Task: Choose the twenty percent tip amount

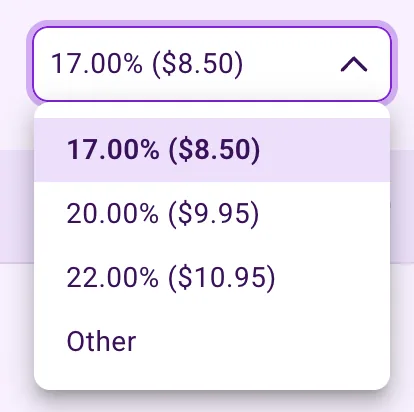Action: (x=212, y=213)
